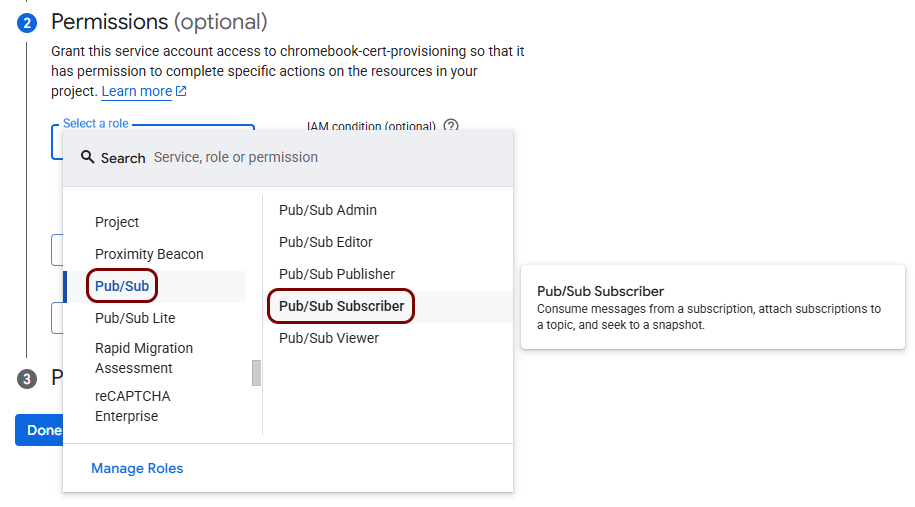Click the external link icon beside Learn more

[x=181, y=91]
